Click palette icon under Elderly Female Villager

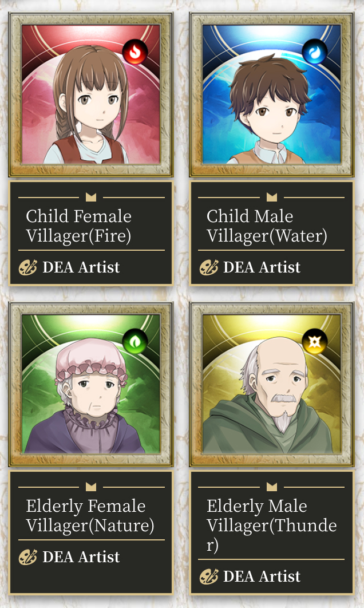[x=28, y=557]
